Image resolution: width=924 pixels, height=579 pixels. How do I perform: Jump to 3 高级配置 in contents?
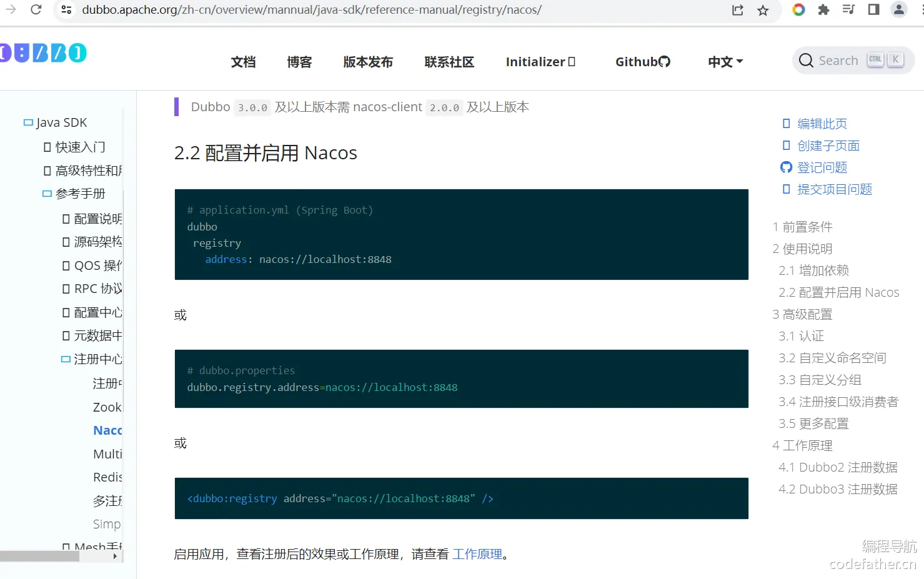803,314
